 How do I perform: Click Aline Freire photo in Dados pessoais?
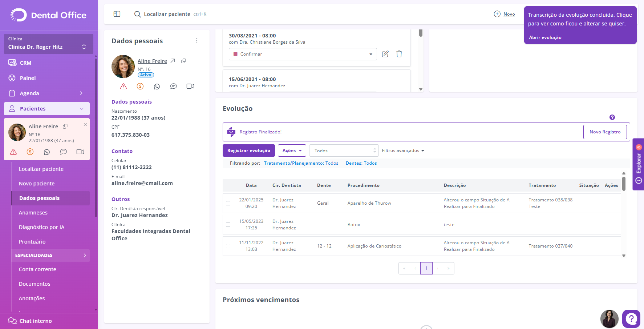[123, 67]
